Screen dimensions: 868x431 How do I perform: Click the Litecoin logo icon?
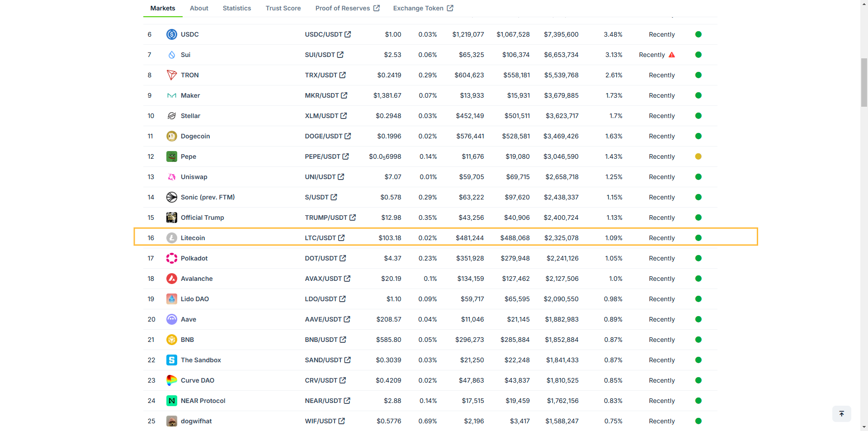pyautogui.click(x=172, y=238)
